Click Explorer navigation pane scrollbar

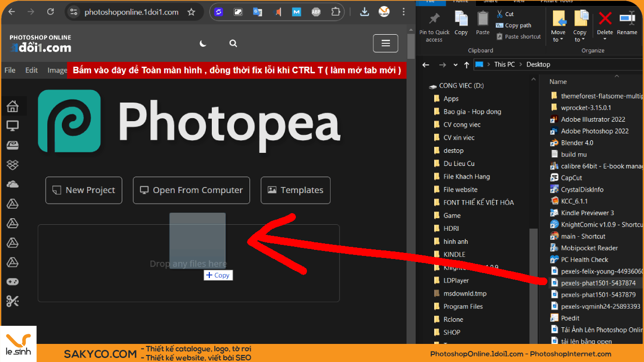[x=534, y=287]
